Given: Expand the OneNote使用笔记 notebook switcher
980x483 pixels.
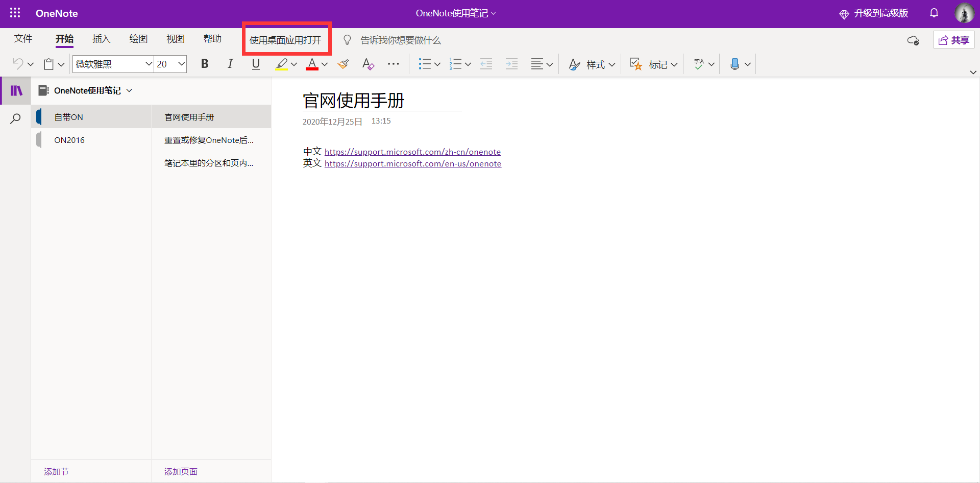Looking at the screenshot, I should pyautogui.click(x=130, y=90).
